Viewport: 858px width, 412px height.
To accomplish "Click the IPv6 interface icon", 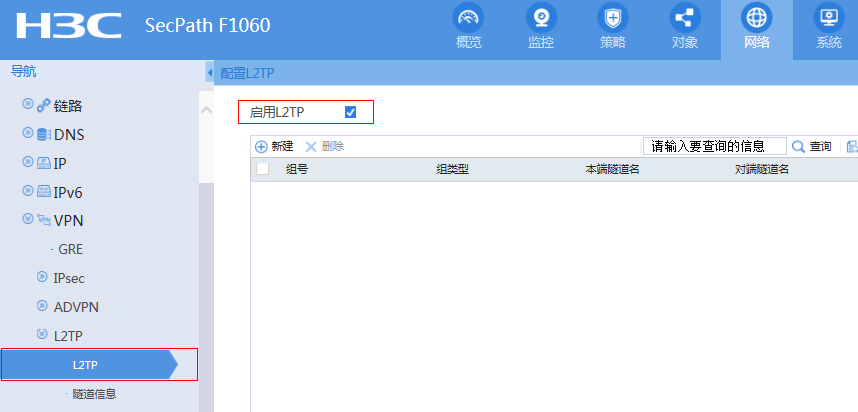I will pos(43,192).
